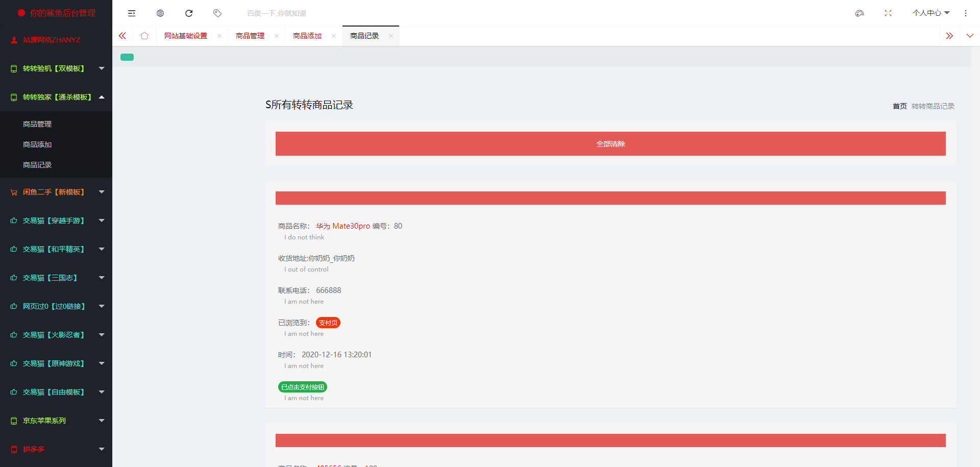Screen dimensions: 980x467
Task: Open the theme palette icon
Action: [x=860, y=13]
